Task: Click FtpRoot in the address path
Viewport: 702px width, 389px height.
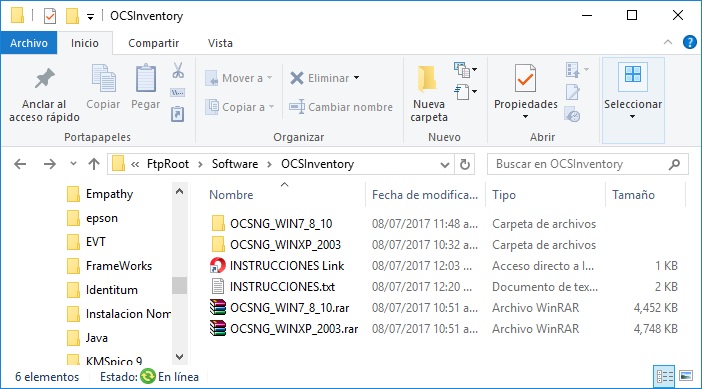Action: tap(168, 164)
